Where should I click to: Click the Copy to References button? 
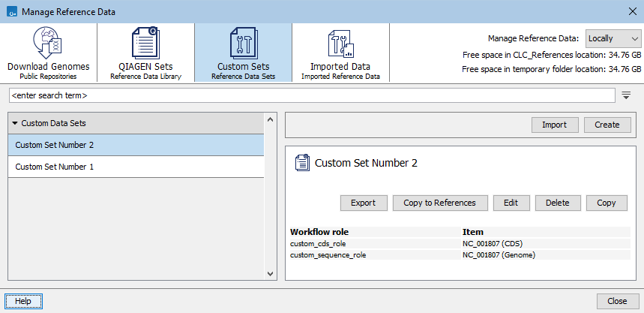click(x=439, y=203)
